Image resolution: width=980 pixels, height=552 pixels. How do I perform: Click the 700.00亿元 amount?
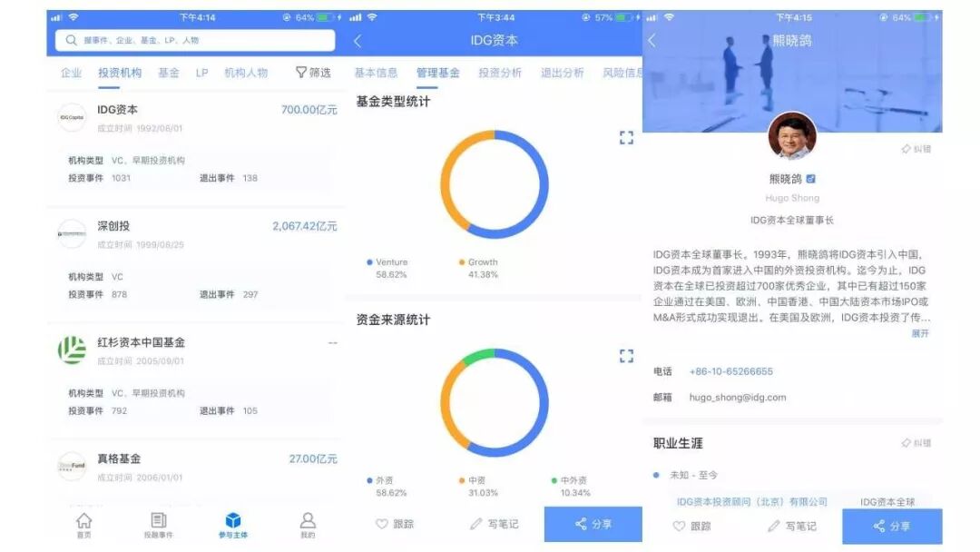click(x=309, y=109)
